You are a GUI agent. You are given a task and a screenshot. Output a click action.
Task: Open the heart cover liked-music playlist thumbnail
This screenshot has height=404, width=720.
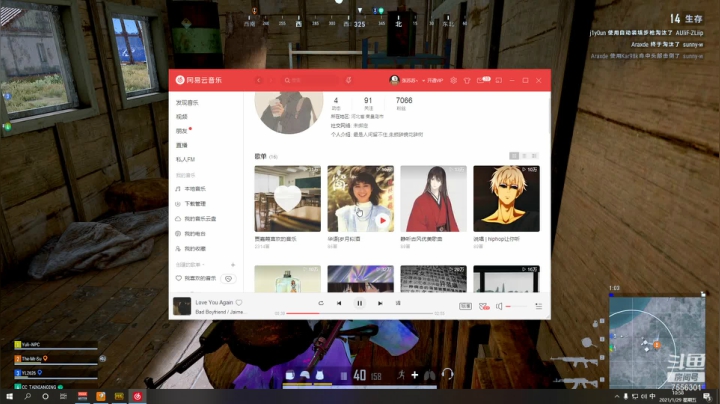click(x=287, y=198)
